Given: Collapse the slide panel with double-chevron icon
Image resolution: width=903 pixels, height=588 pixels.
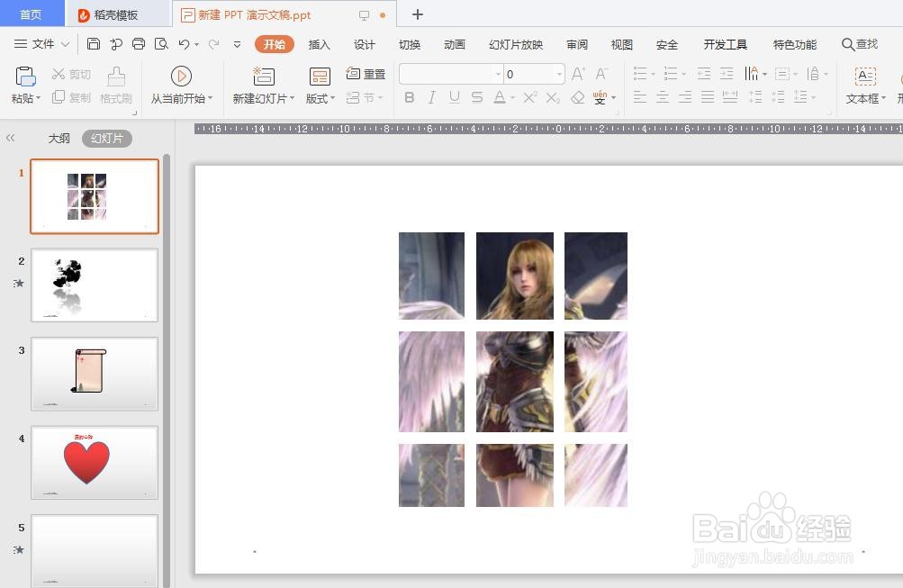Looking at the screenshot, I should point(11,138).
